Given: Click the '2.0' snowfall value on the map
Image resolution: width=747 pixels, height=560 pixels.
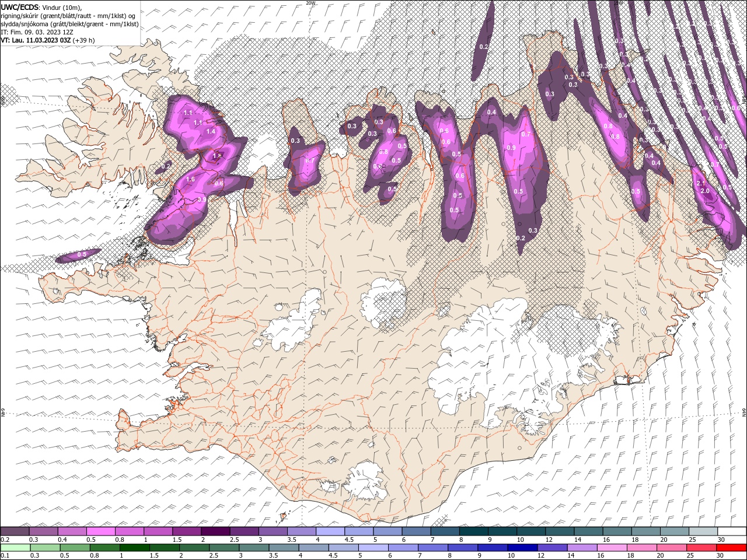Looking at the screenshot, I should [x=705, y=191].
